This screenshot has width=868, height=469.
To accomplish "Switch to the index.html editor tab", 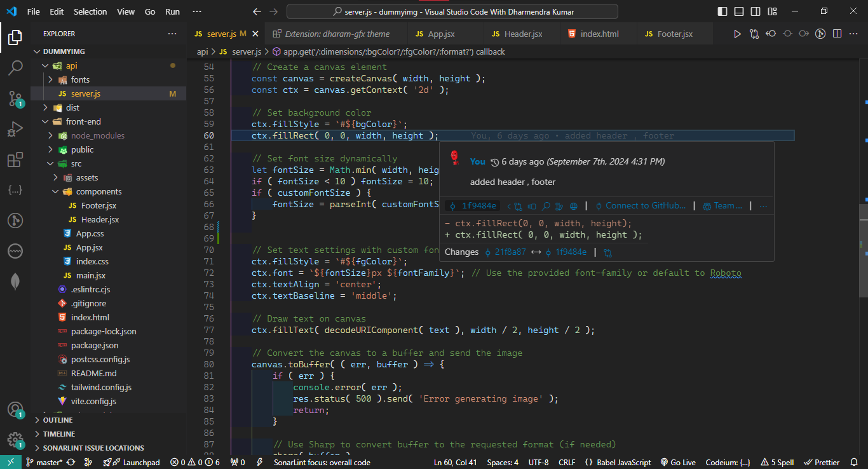I will tap(599, 34).
